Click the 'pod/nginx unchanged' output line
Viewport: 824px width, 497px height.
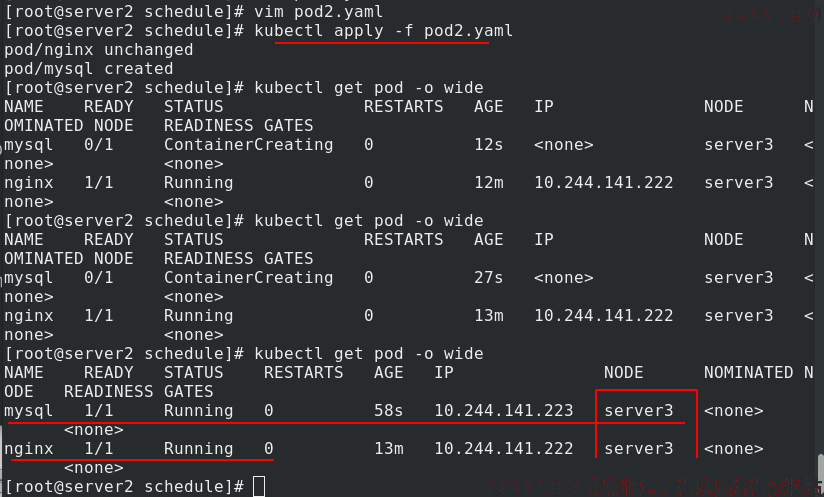[98, 50]
